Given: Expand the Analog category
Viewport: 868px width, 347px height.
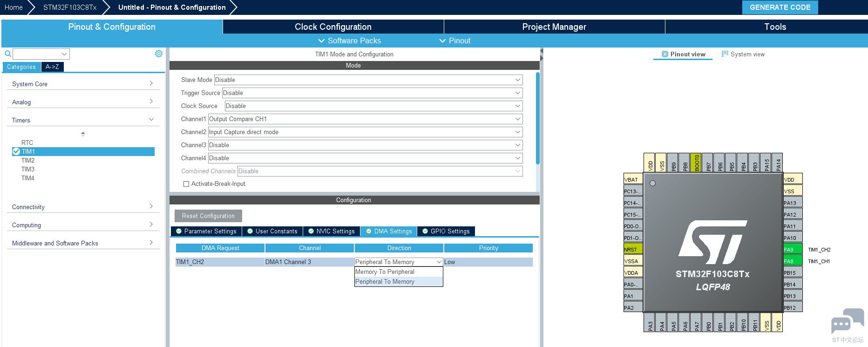Looking at the screenshot, I should 83,102.
